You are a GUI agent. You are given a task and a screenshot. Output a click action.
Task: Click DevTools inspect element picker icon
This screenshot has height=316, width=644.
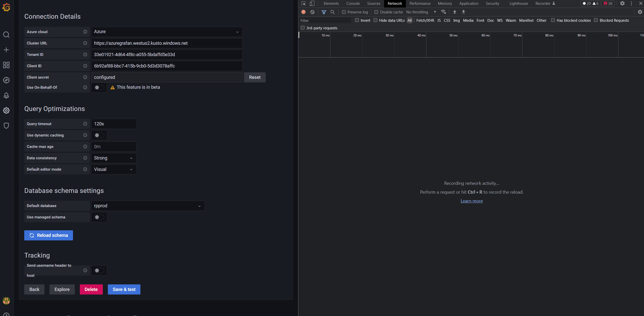point(304,4)
